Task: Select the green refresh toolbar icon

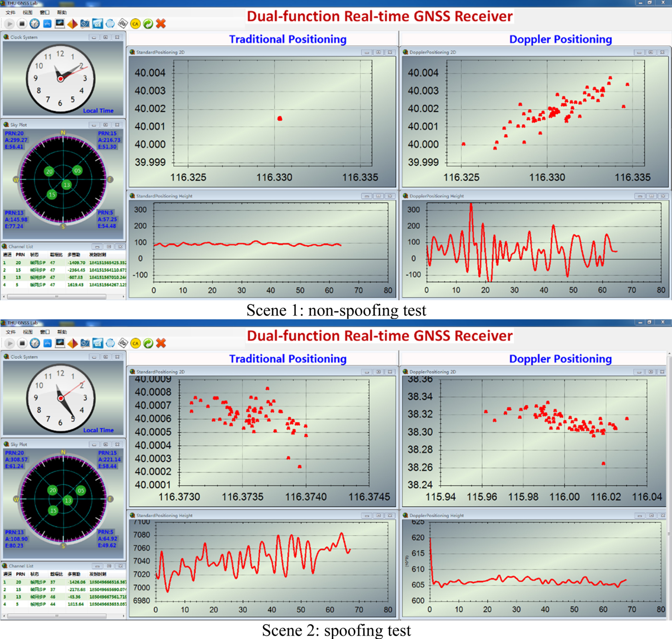Action: tap(147, 24)
